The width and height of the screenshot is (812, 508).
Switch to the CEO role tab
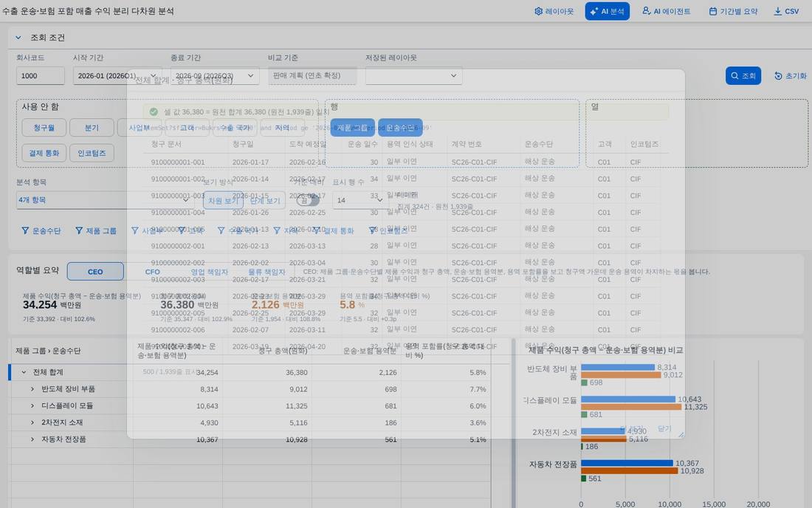[x=95, y=271]
